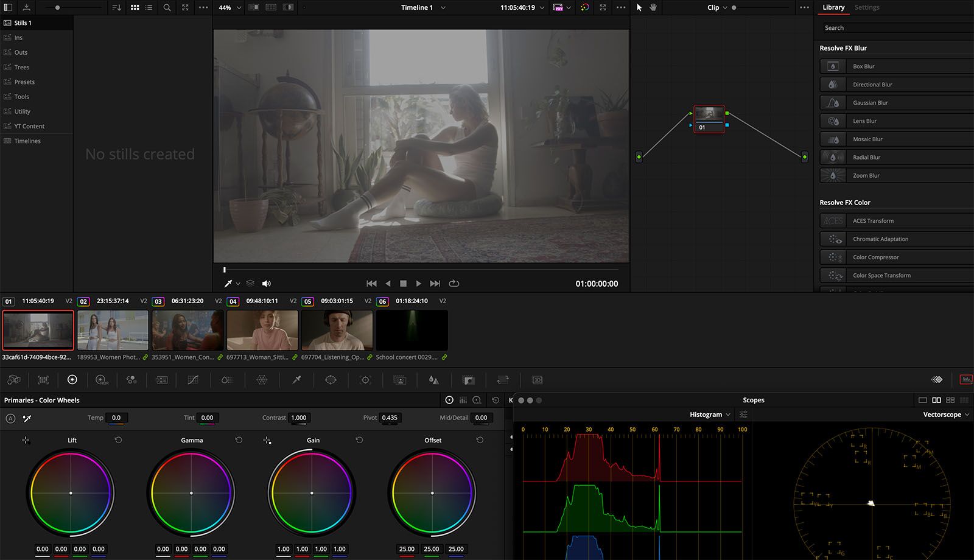This screenshot has width=974, height=560.
Task: Add the Color Space Transform effect
Action: [883, 275]
